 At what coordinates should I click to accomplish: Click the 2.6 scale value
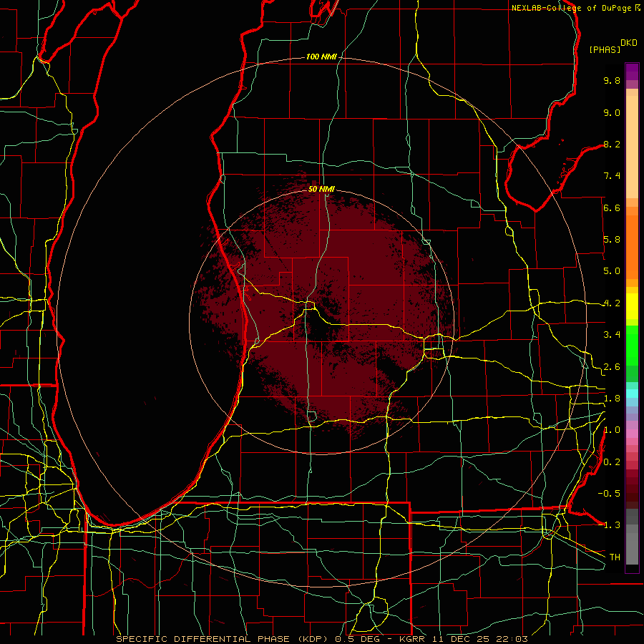(612, 367)
